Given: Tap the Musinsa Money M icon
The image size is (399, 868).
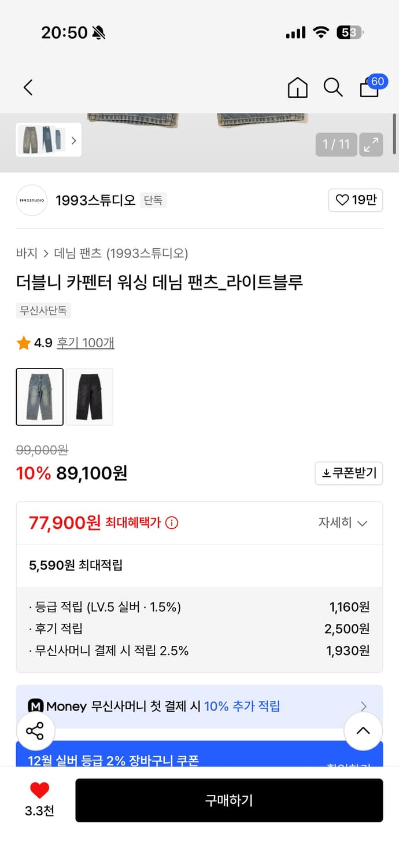Looking at the screenshot, I should pyautogui.click(x=36, y=706).
